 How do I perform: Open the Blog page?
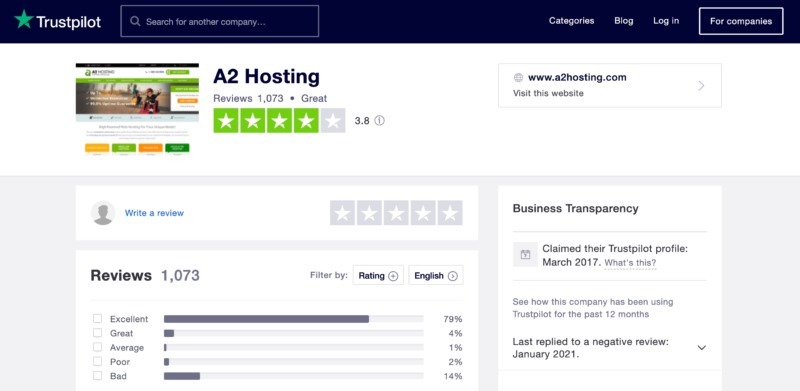[x=623, y=21]
